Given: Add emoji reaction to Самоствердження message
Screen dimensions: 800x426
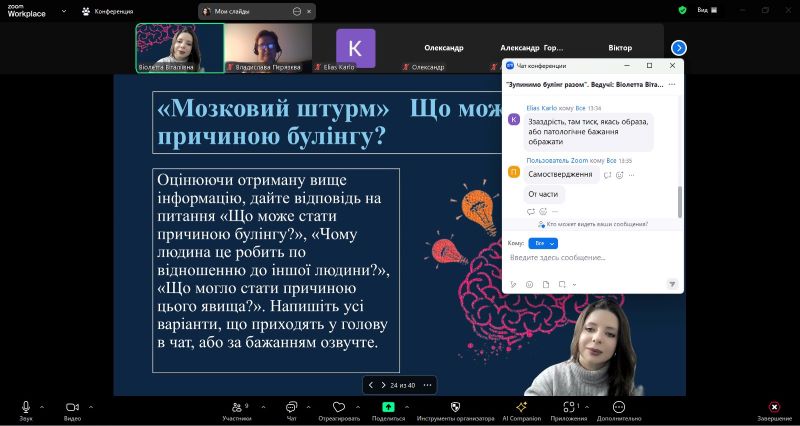Looking at the screenshot, I should click(619, 175).
